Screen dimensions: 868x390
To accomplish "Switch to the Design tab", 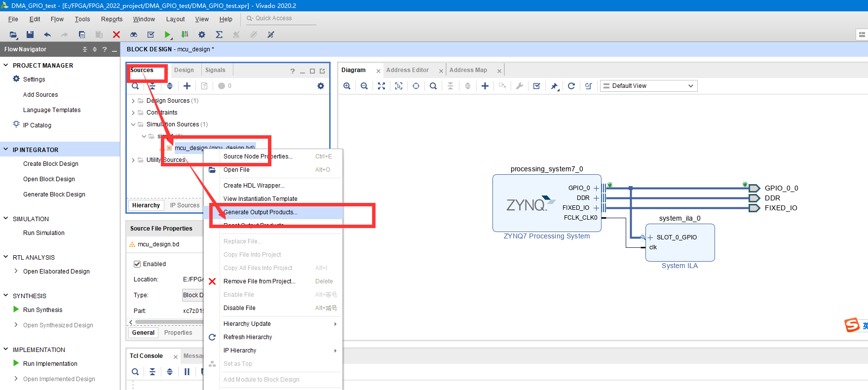I will (x=184, y=70).
